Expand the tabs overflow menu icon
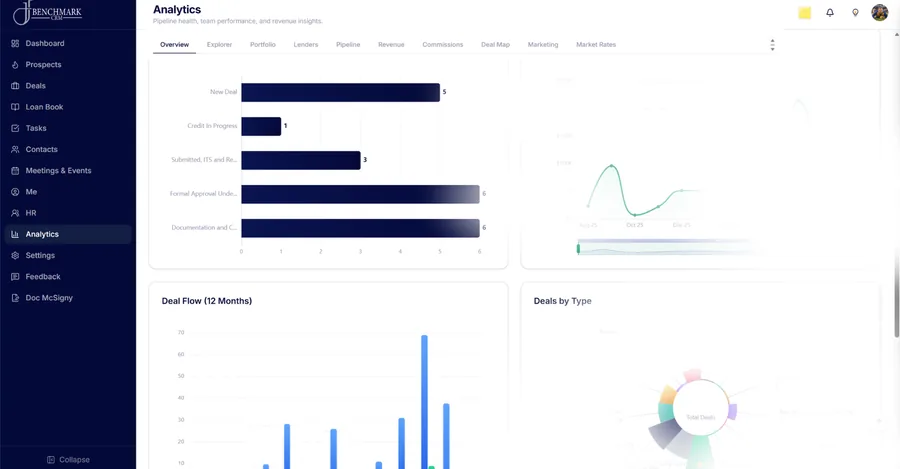 coord(772,45)
